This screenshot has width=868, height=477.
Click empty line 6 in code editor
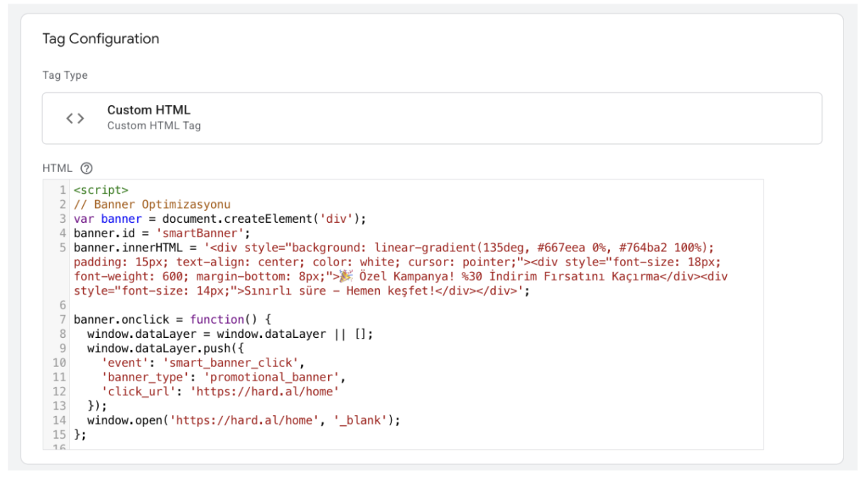pyautogui.click(x=418, y=305)
